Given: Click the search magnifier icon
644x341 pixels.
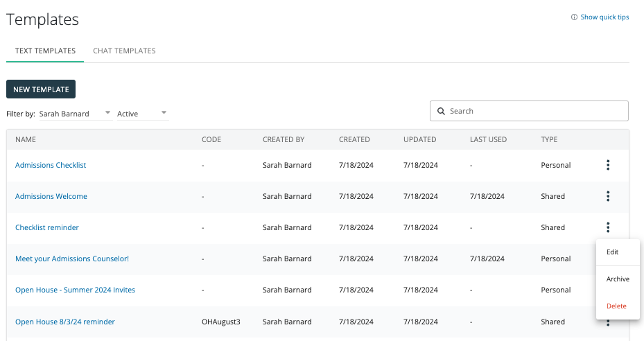Looking at the screenshot, I should coord(441,111).
